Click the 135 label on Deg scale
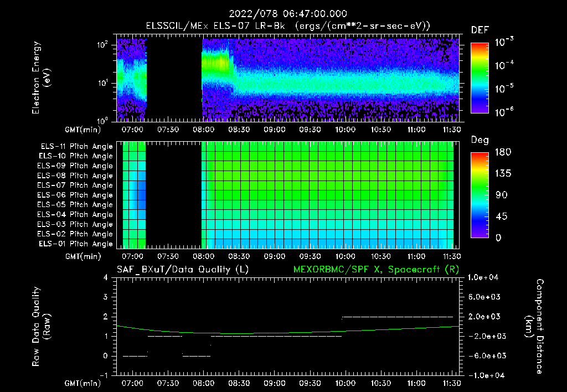The width and height of the screenshot is (567, 392). [503, 173]
